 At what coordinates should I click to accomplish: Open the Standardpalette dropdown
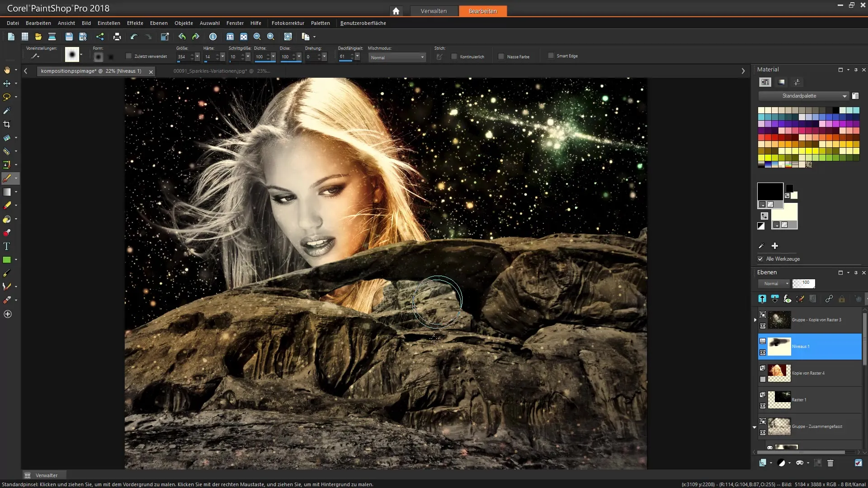803,96
